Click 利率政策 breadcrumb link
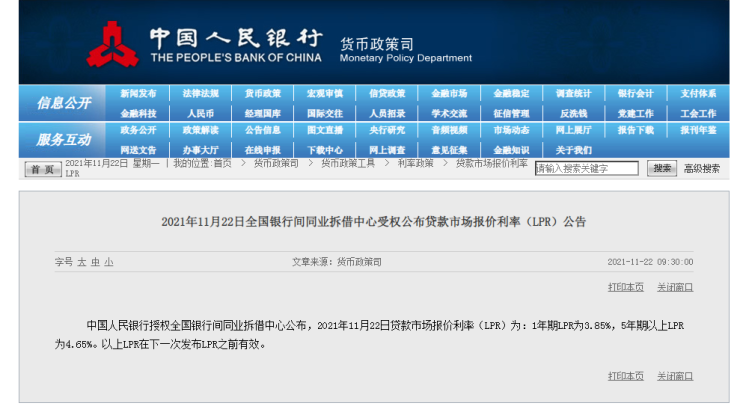The height and width of the screenshot is (415, 740). point(415,163)
